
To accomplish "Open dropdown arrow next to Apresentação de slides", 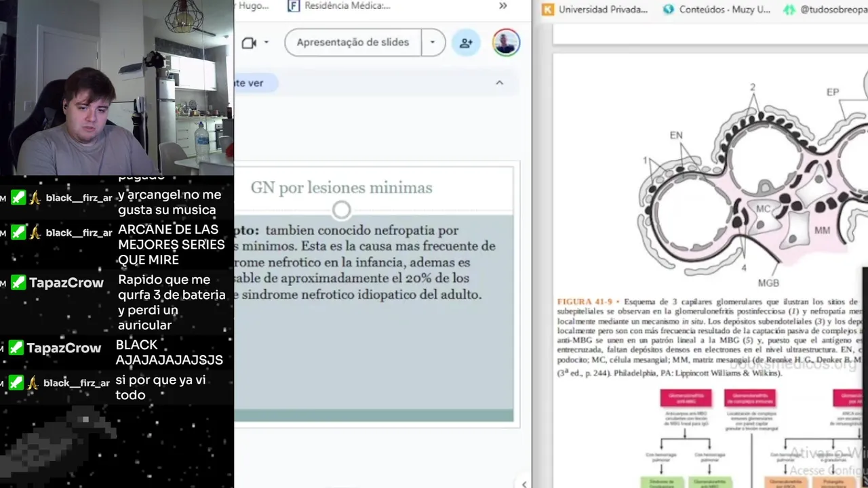I will (x=433, y=42).
